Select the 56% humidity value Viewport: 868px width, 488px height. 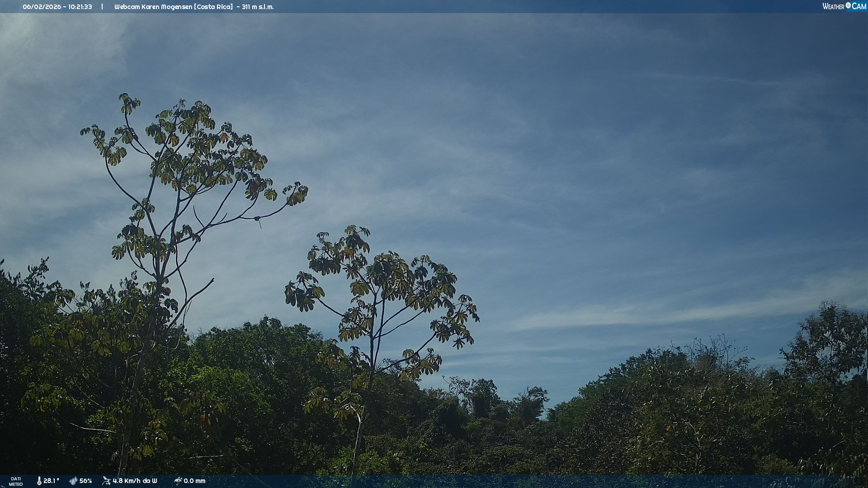86,481
